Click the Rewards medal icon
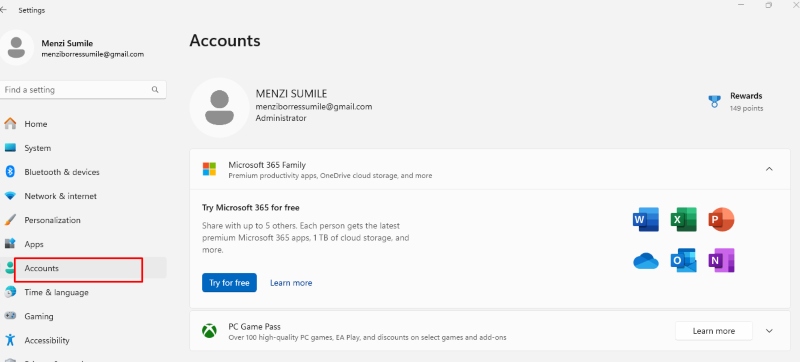800x362 pixels. coord(715,101)
